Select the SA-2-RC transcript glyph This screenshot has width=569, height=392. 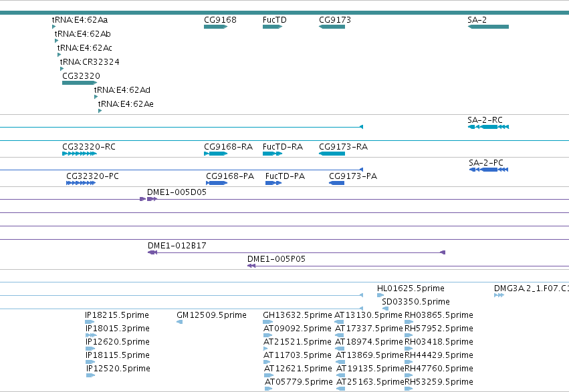(488, 127)
